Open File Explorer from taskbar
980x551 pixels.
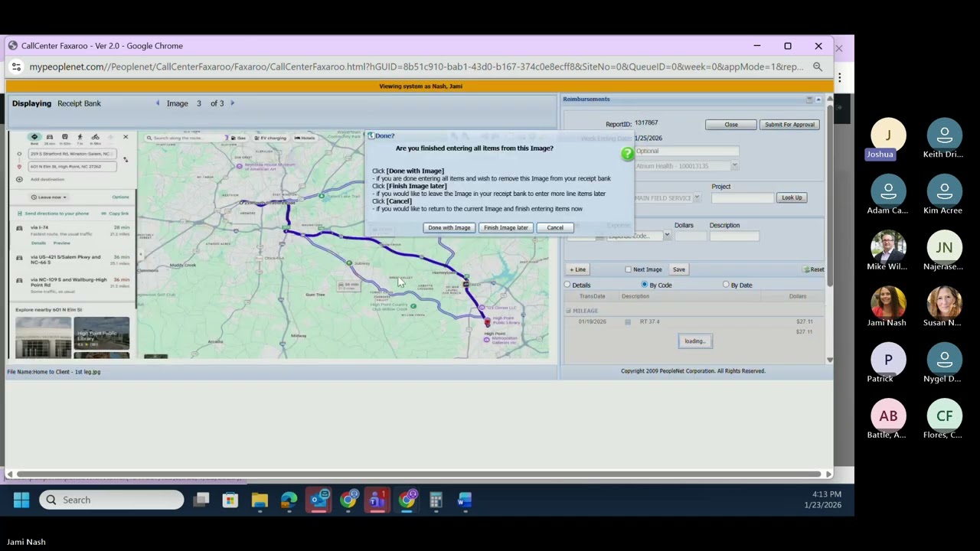click(x=260, y=500)
